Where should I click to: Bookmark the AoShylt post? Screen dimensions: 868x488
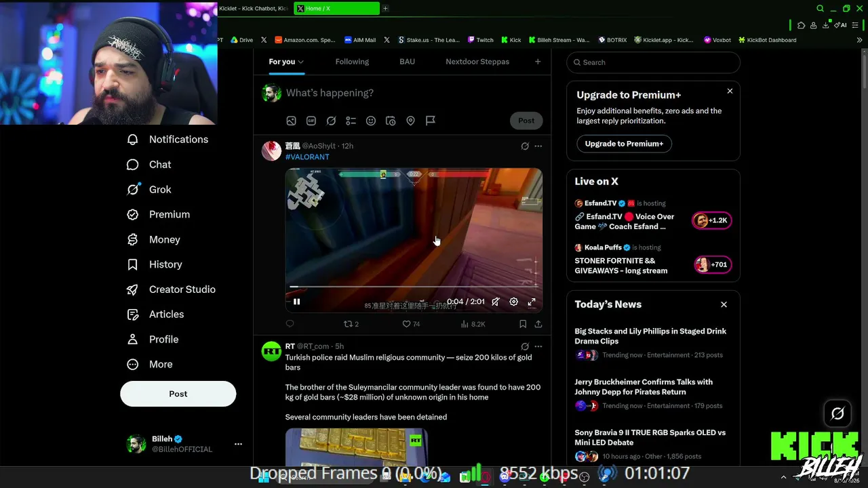click(x=523, y=324)
